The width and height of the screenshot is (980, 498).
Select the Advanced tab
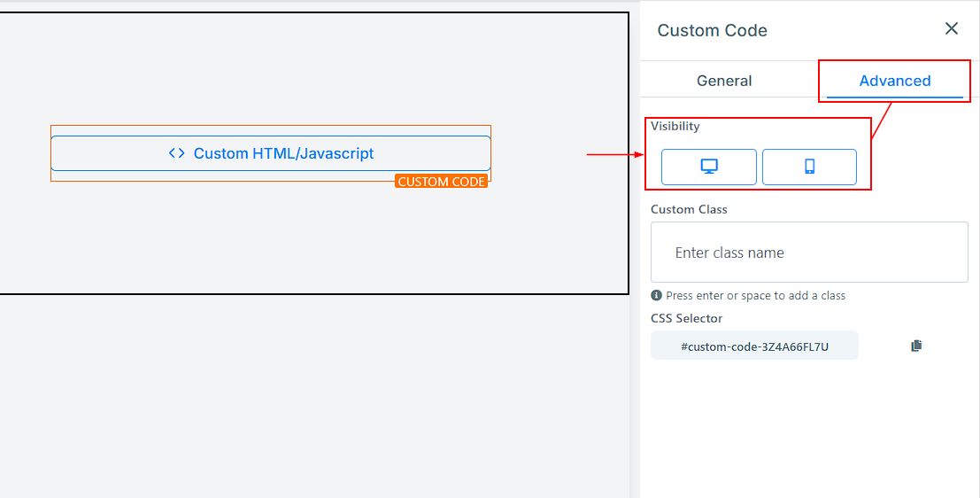point(894,81)
